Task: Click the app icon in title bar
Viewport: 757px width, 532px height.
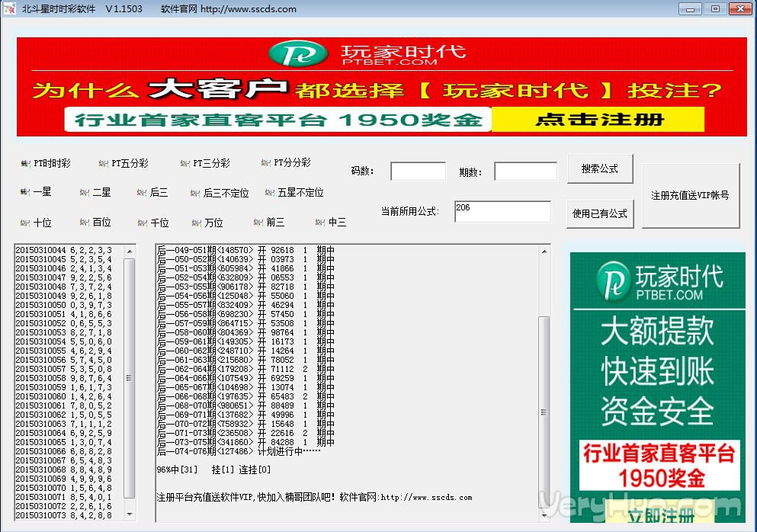Action: (x=10, y=8)
